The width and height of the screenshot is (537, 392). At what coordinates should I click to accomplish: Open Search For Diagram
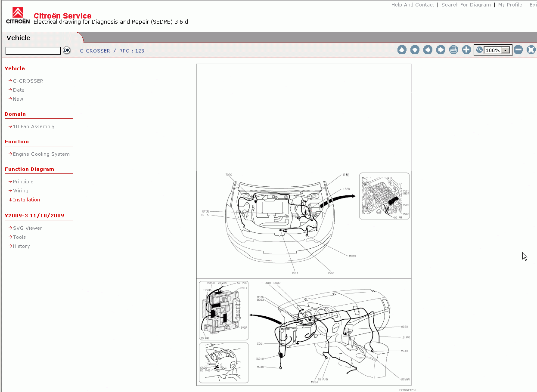coord(466,5)
